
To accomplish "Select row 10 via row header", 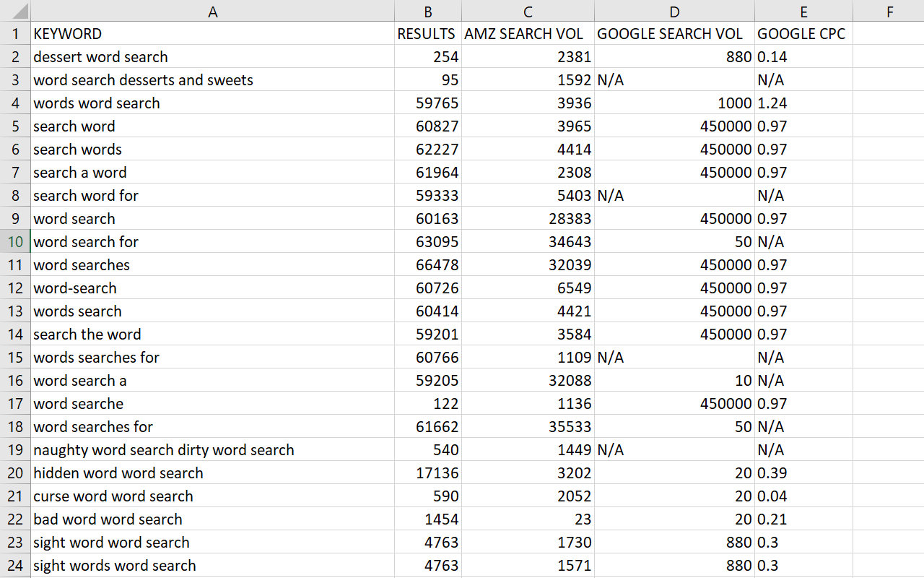I will pos(15,242).
